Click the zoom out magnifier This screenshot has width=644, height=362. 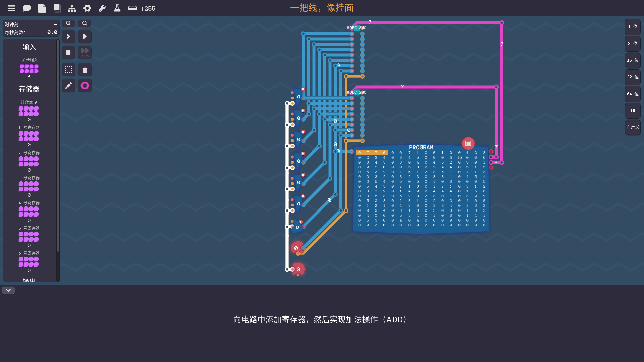pyautogui.click(x=85, y=23)
